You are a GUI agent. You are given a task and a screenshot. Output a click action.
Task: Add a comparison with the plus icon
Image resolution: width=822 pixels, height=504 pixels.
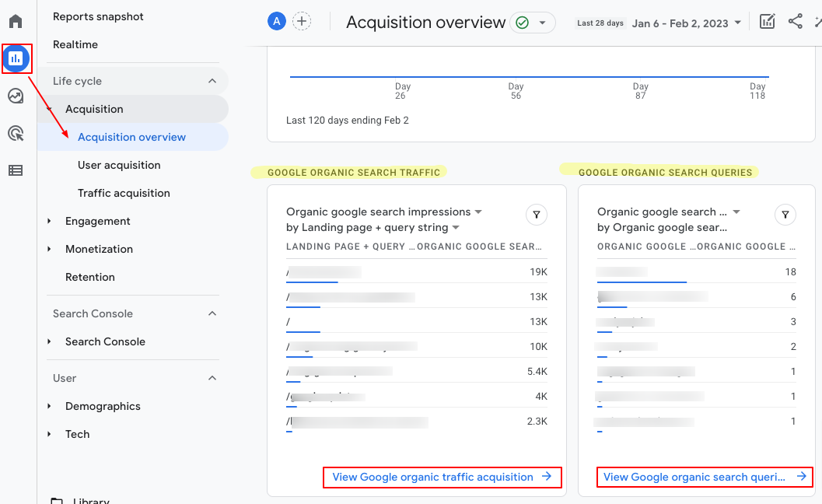tap(302, 22)
